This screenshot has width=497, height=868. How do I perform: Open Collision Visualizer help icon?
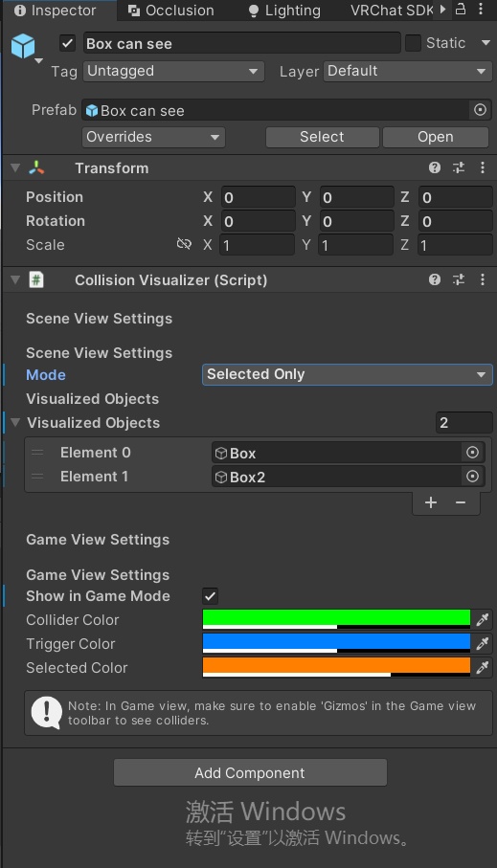(x=435, y=279)
